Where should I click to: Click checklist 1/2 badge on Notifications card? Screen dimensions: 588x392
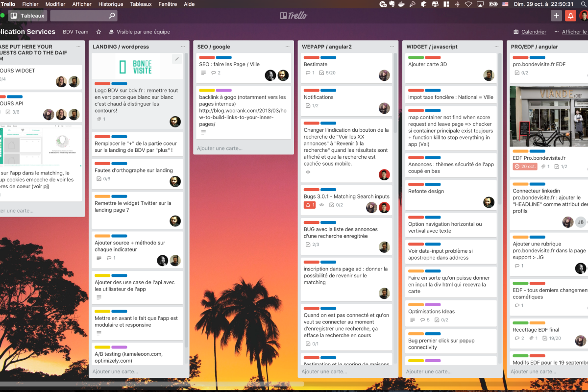pos(312,106)
